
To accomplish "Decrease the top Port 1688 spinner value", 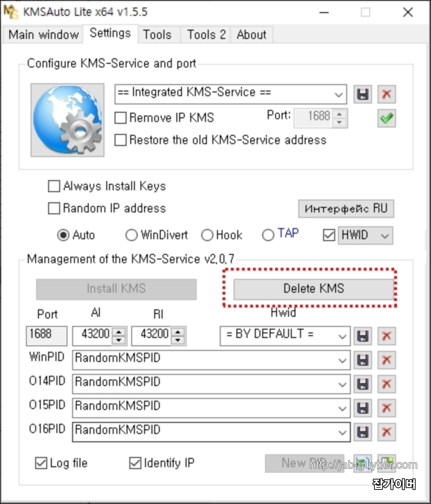I will (339, 122).
